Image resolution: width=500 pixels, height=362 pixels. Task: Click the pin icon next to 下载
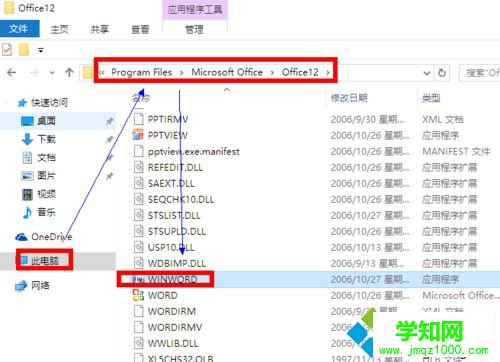click(x=109, y=139)
